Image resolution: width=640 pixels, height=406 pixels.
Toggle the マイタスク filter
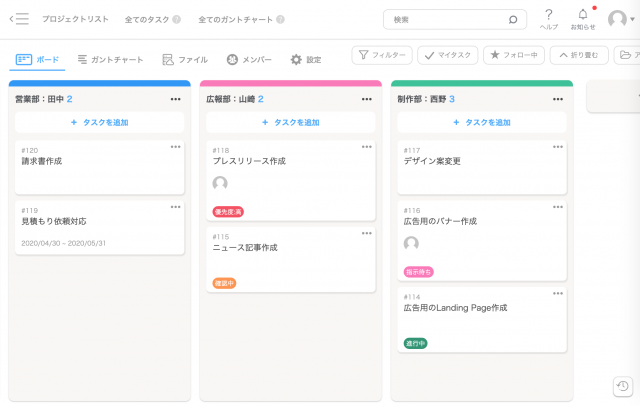(x=447, y=55)
